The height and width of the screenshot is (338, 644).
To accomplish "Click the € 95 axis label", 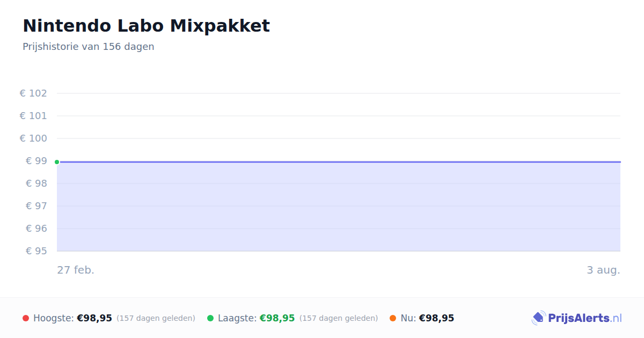I will [36, 251].
